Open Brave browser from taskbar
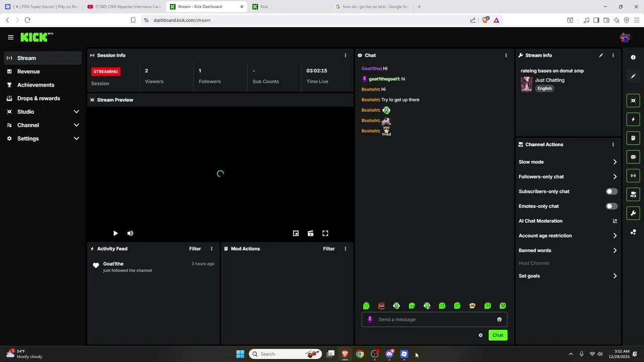 (x=345, y=354)
